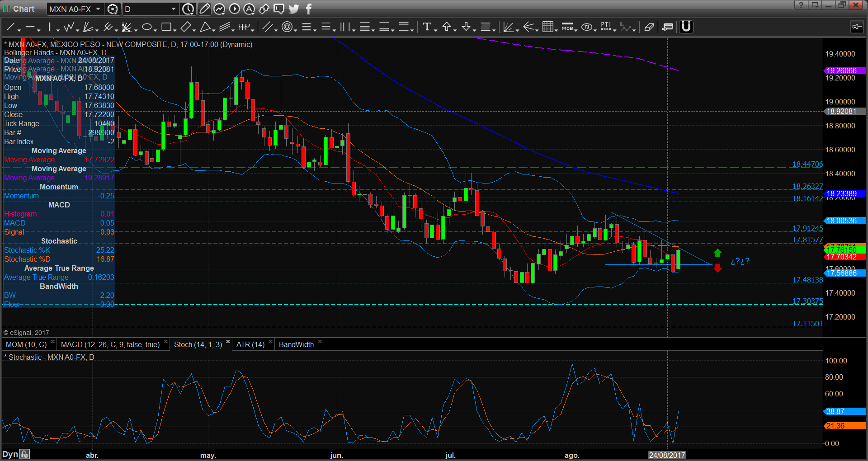
Task: Expand the triangle tool options arrow
Action: tap(214, 30)
